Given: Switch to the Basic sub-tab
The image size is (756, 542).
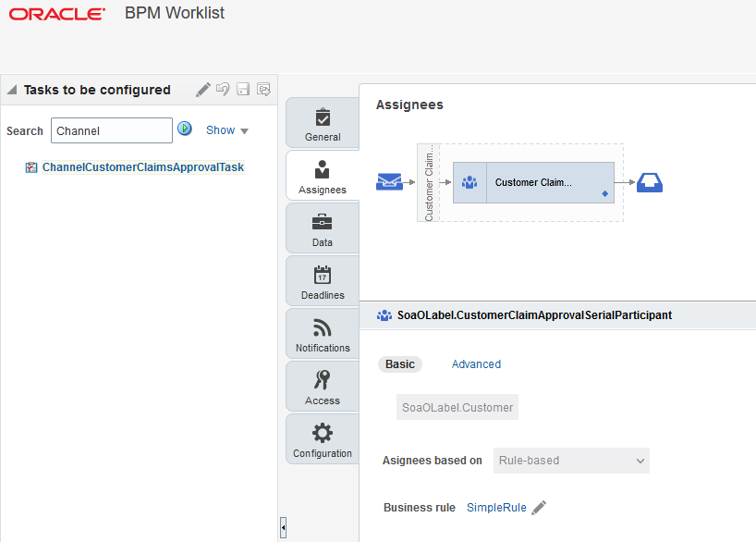Looking at the screenshot, I should point(400,363).
